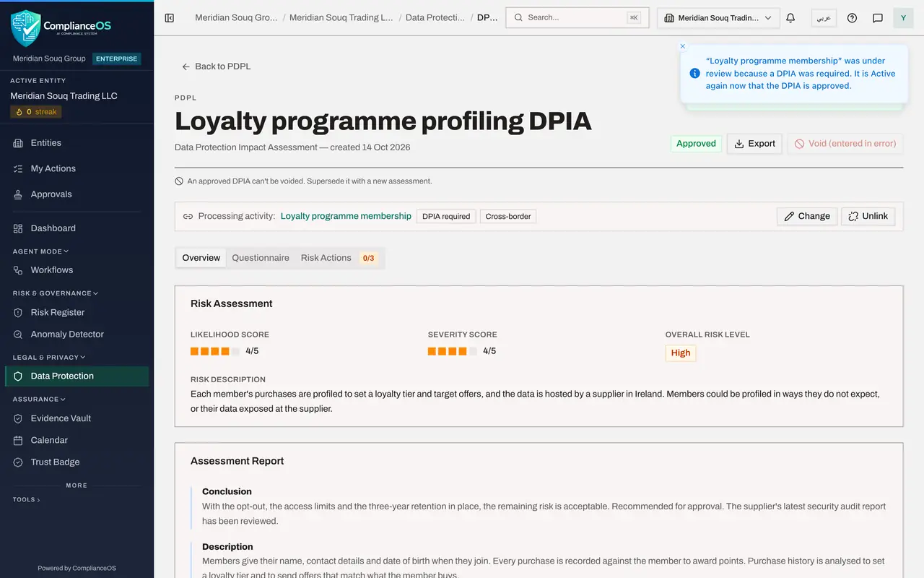The image size is (924, 578).
Task: Dismiss the DPIA approved notification toast
Action: coord(683,46)
